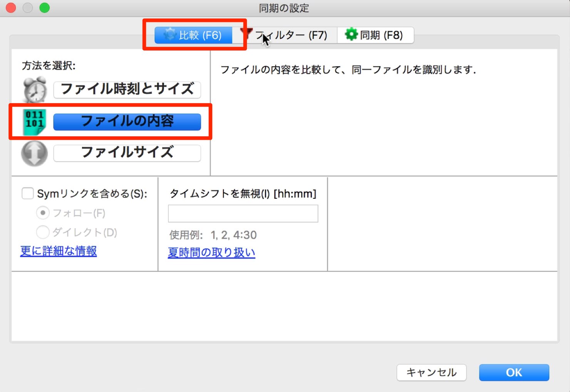
Task: Open the 更に詳細な情報 link
Action: click(59, 251)
